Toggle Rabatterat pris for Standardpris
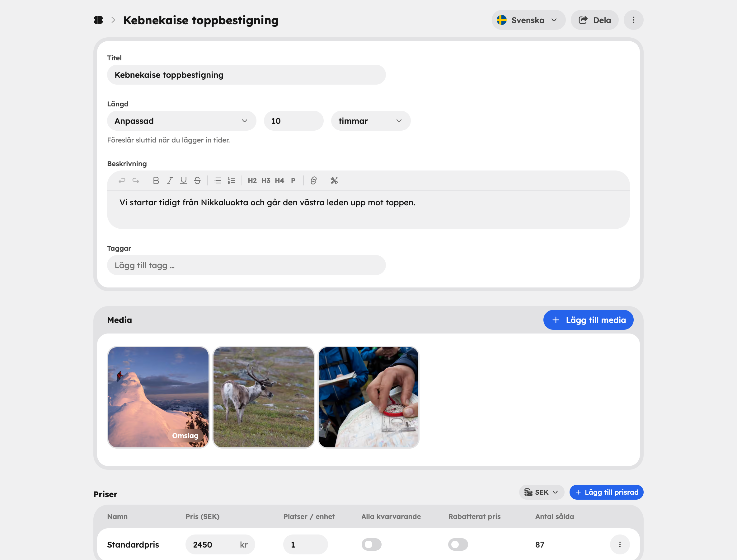This screenshot has width=737, height=560. pyautogui.click(x=458, y=544)
